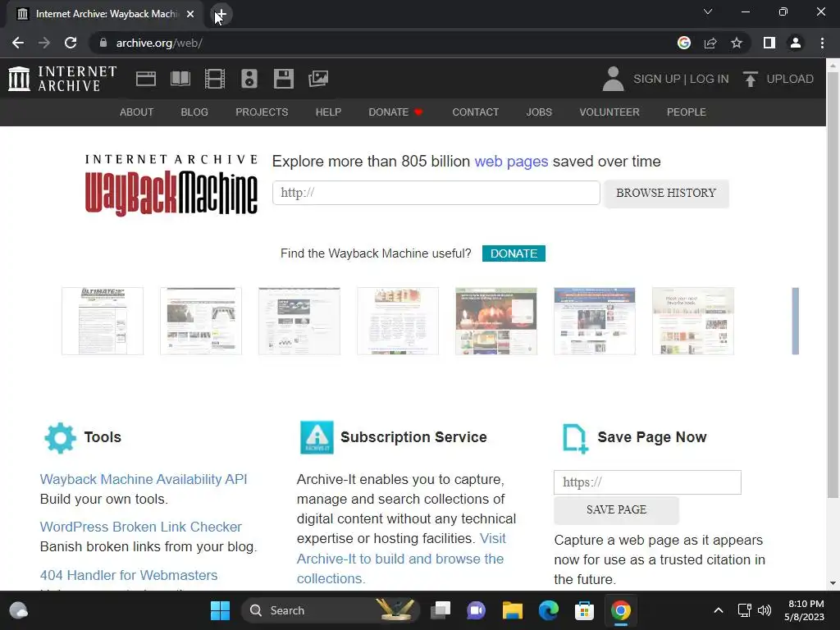
Task: Click the browser address bar URL
Action: click(x=159, y=43)
